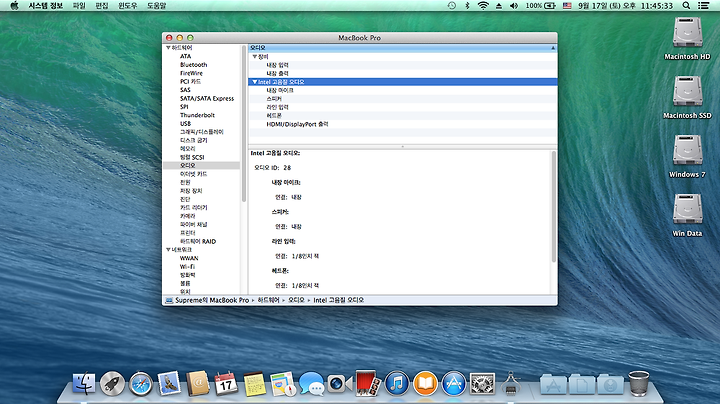This screenshot has height=404, width=720.
Task: Open Messages speech bubble icon
Action: 311,384
